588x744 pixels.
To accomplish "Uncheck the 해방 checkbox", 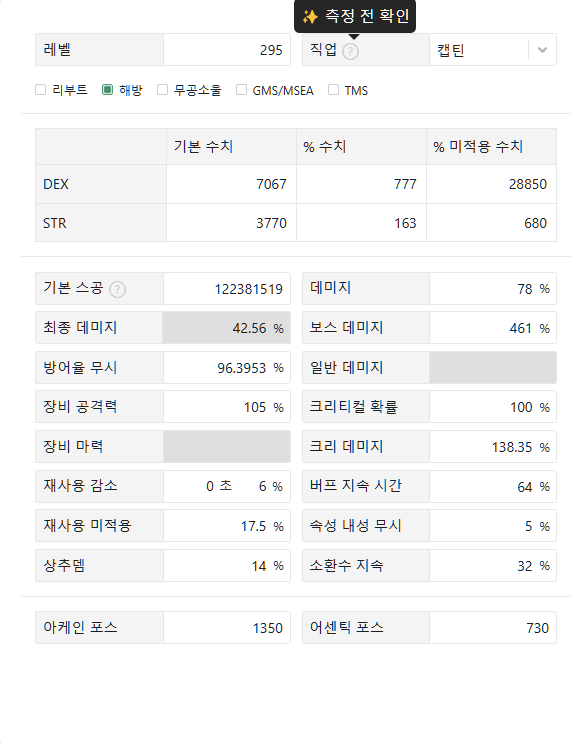I will [108, 90].
